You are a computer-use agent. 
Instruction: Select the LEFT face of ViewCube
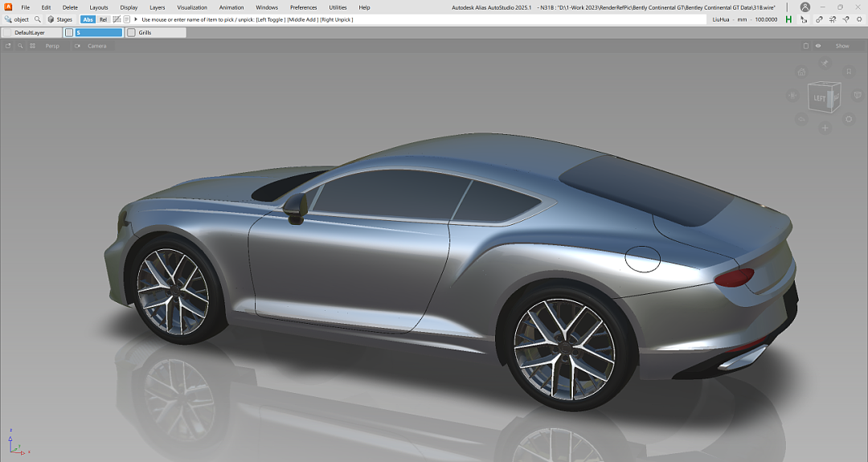[820, 98]
